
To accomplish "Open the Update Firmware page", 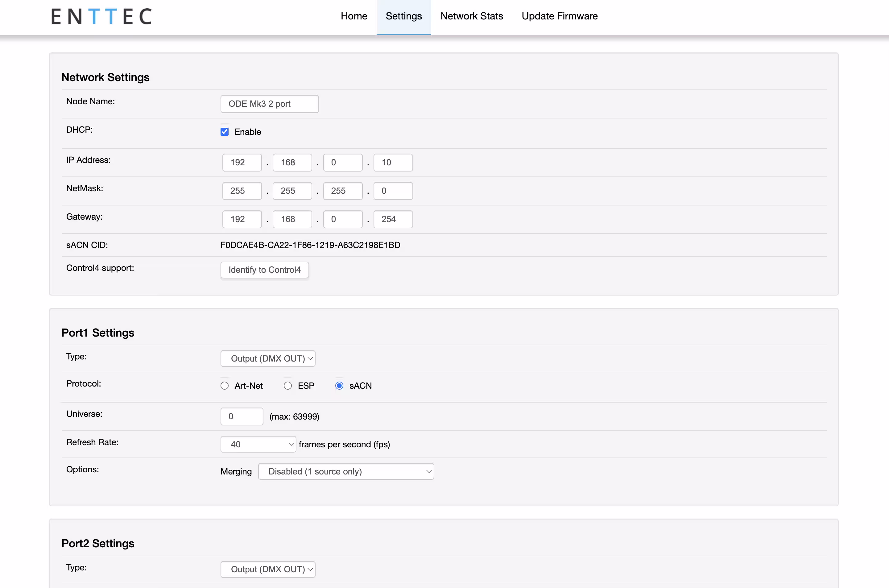I will (x=559, y=16).
